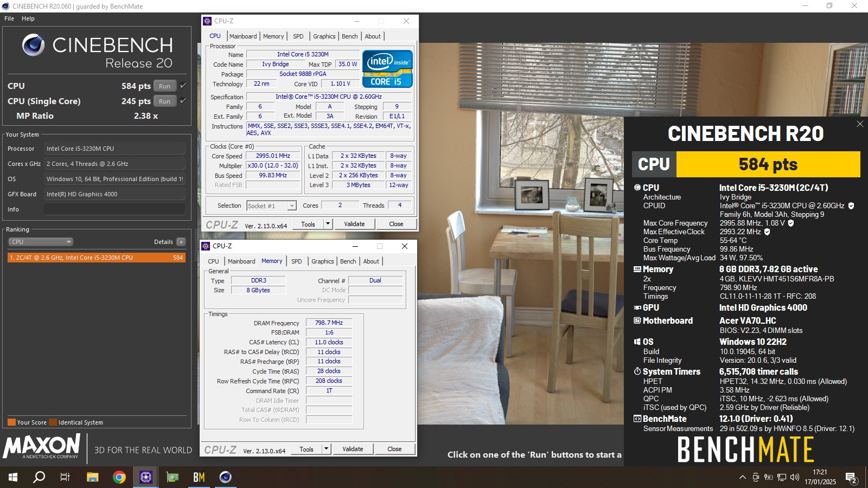Screen dimensions: 868x488
Task: Click the camera (Meet Now) tray icon
Action: (756, 477)
